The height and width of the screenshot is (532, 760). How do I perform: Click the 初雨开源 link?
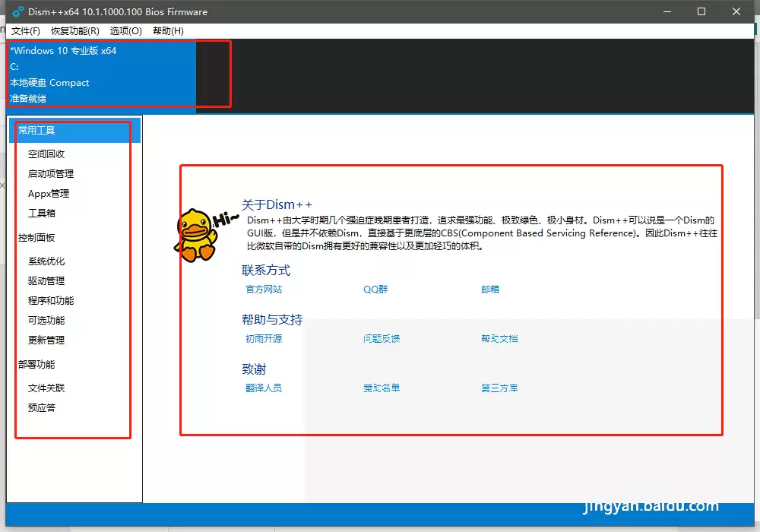click(x=264, y=339)
